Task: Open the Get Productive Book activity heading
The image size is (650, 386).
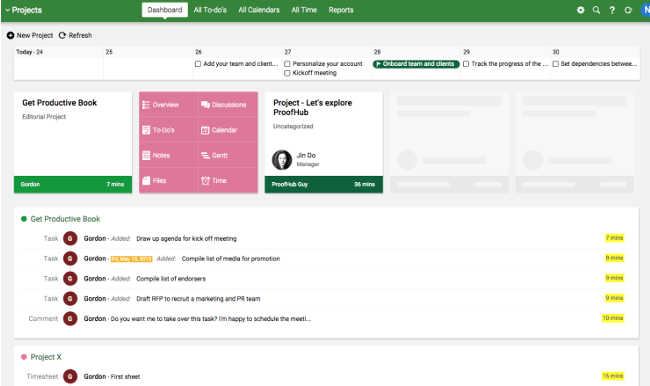Action: pyautogui.click(x=65, y=219)
